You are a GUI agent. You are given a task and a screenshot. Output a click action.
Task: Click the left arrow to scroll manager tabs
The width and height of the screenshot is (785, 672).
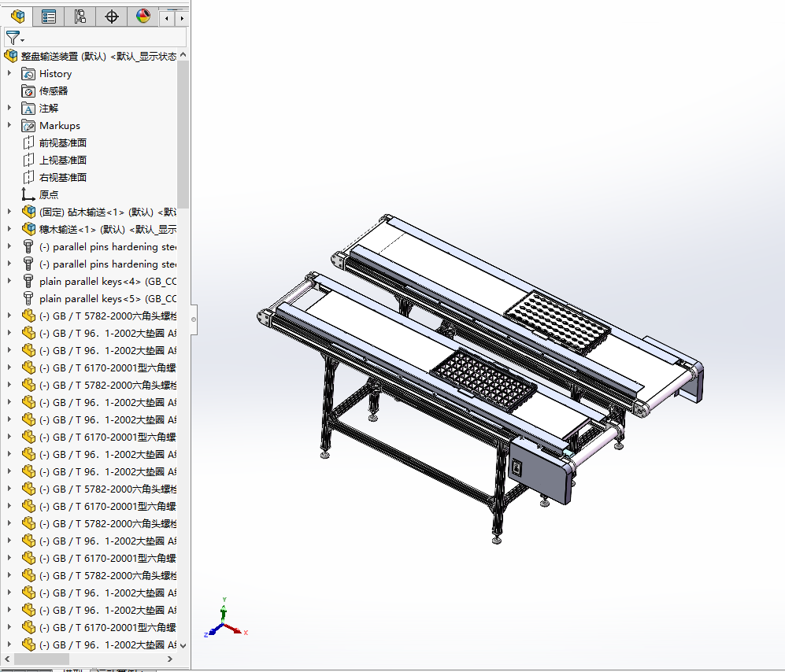click(x=167, y=17)
